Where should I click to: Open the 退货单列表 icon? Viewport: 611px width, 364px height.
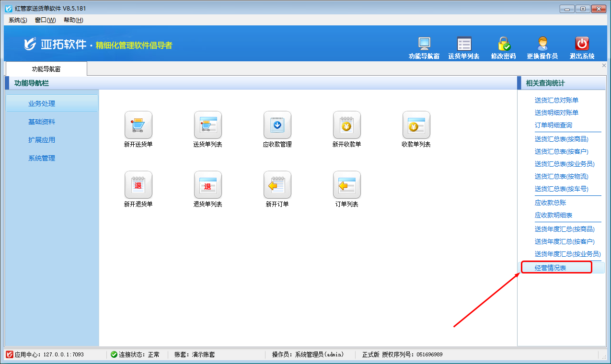[208, 185]
